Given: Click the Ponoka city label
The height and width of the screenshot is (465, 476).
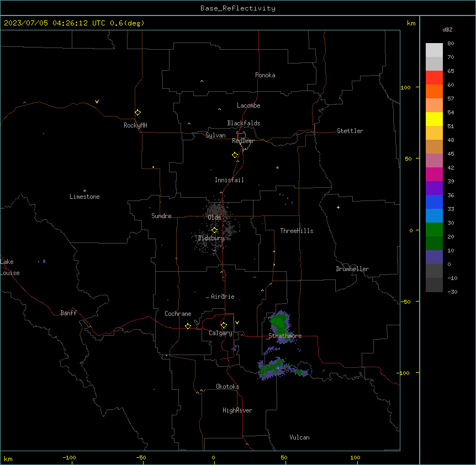Looking at the screenshot, I should 265,75.
